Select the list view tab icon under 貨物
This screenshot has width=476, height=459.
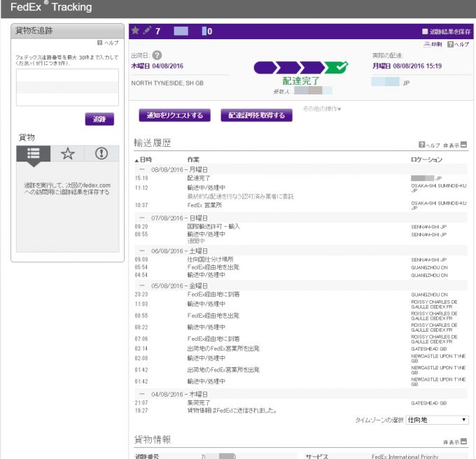coord(34,153)
